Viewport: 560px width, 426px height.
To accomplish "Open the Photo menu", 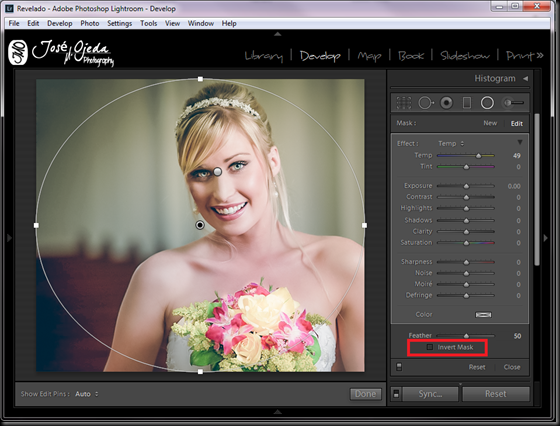I will pyautogui.click(x=90, y=24).
